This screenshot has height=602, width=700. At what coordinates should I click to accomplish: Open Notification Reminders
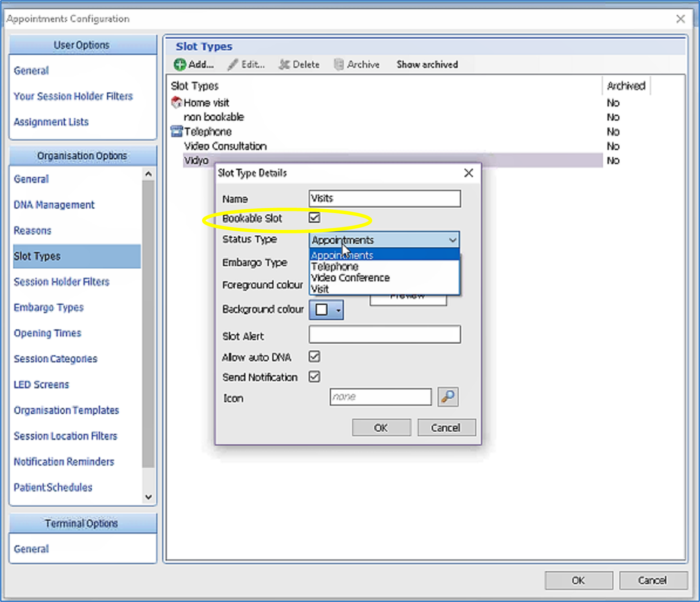pyautogui.click(x=64, y=462)
